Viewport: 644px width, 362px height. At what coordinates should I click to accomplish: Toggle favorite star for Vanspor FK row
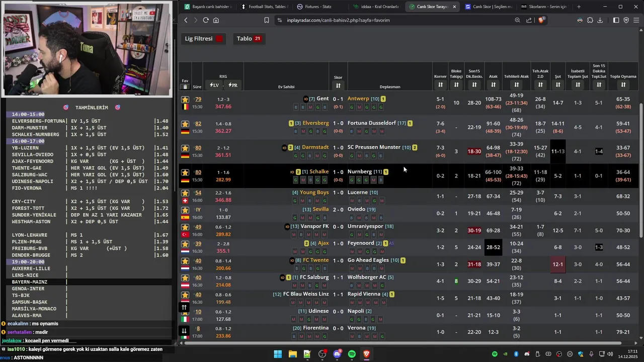coord(185,227)
